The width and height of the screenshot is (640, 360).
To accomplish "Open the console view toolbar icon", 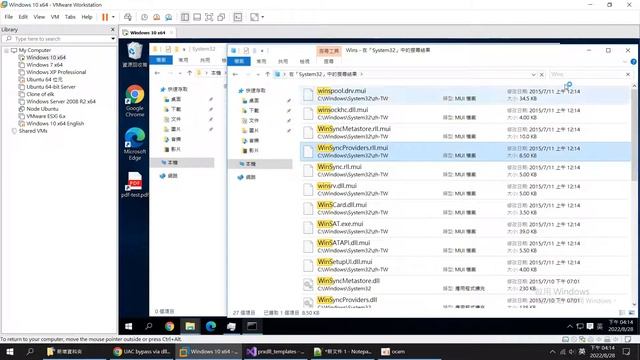I will point(238,17).
